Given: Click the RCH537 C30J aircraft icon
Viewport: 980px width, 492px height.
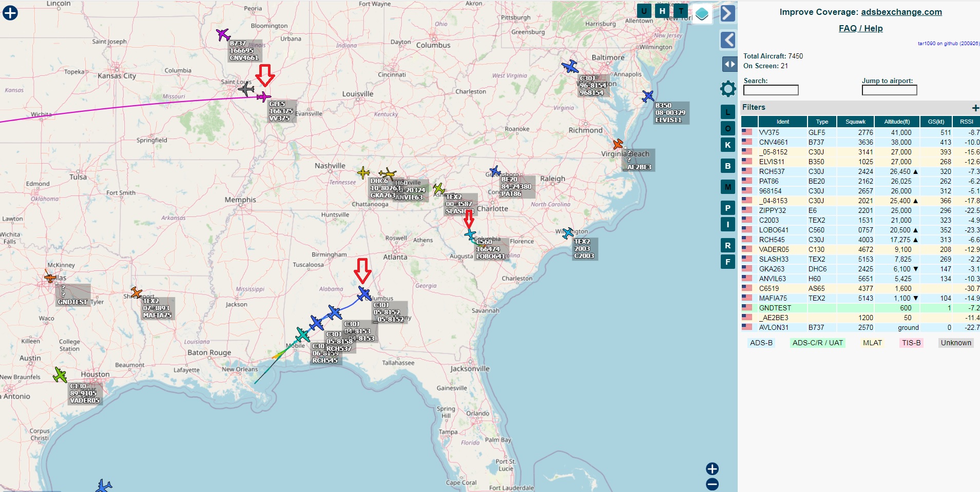Looking at the screenshot, I should click(x=316, y=323).
